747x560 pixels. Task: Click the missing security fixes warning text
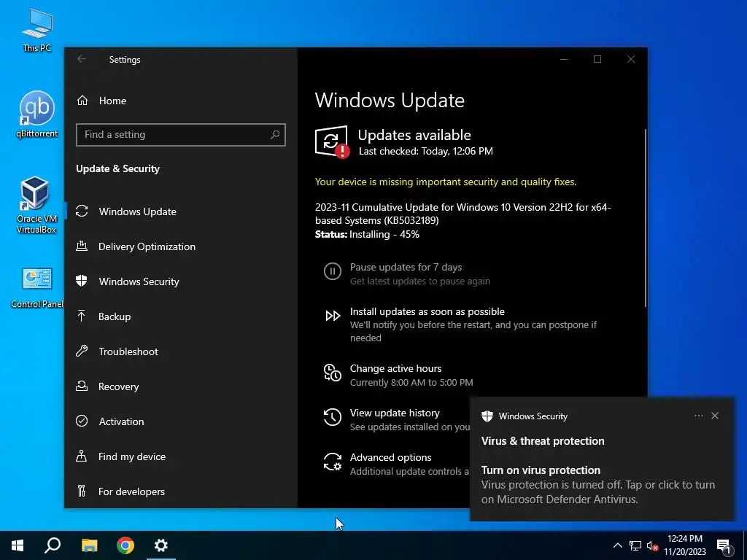[x=446, y=182]
